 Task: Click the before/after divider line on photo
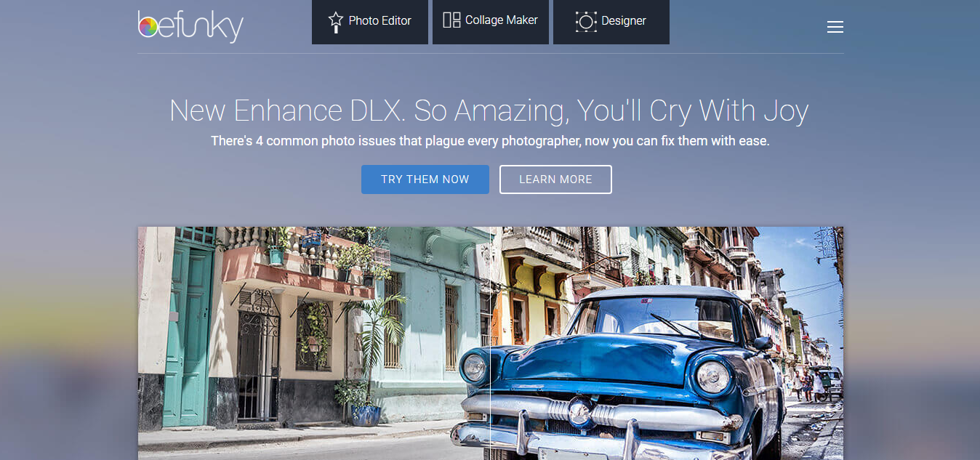[491, 343]
